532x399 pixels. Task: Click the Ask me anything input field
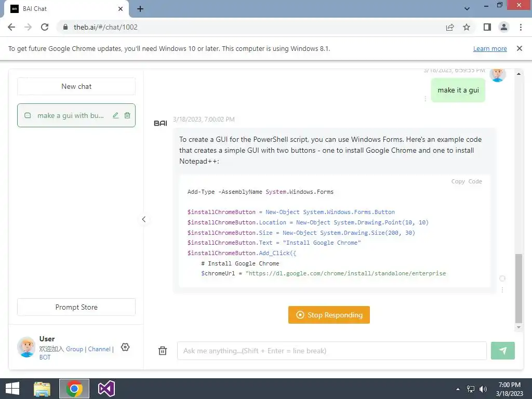(332, 351)
